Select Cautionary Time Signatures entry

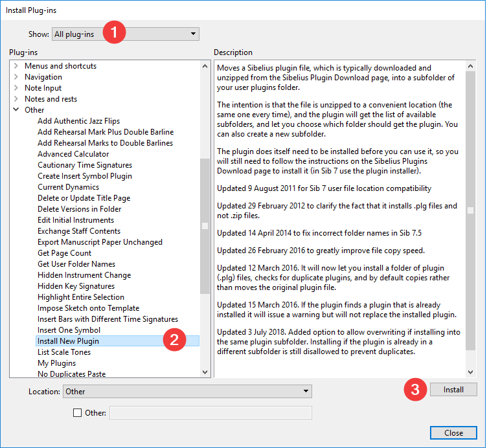pyautogui.click(x=84, y=165)
